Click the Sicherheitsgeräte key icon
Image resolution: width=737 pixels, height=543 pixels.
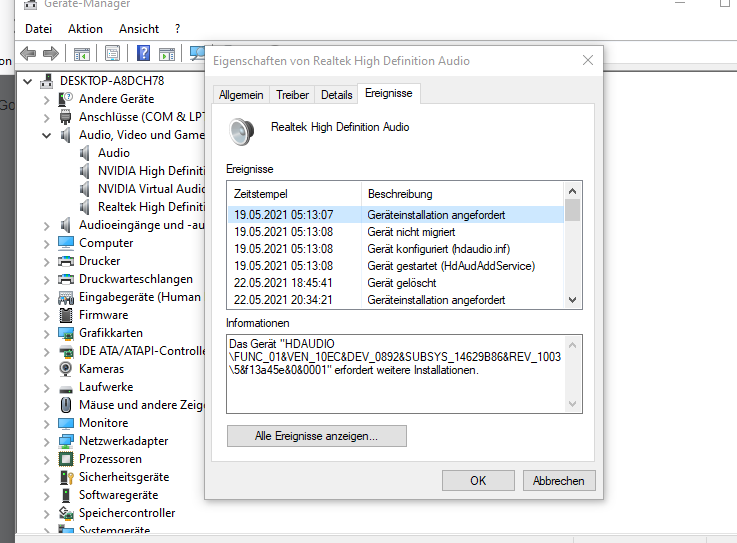pos(66,477)
